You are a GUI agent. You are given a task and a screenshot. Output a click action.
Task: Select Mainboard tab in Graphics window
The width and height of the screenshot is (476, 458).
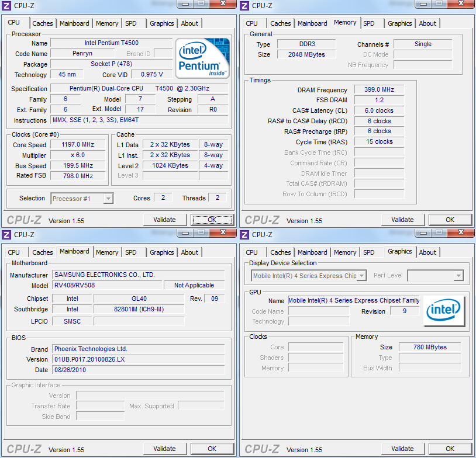tap(312, 252)
